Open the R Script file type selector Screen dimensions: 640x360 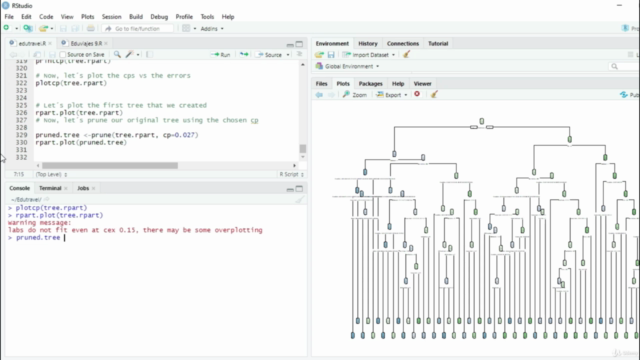click(291, 174)
